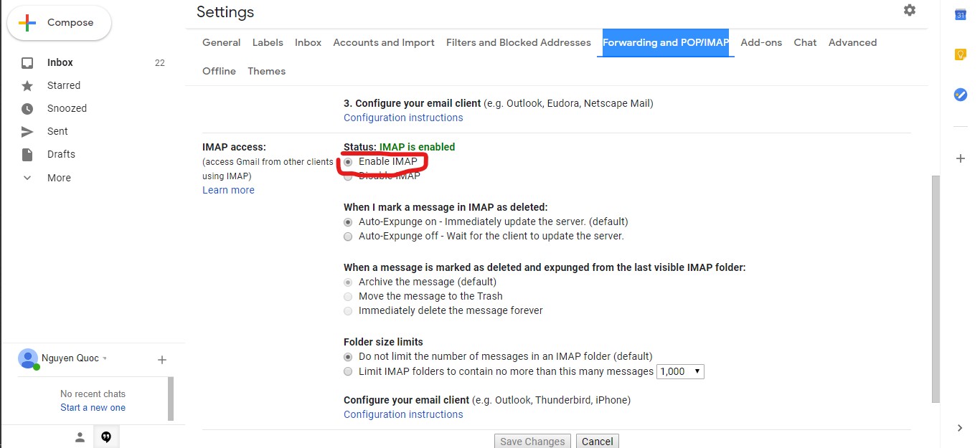Open Snoozed via the clock icon
Viewport: 980px width, 448px height.
tap(27, 108)
